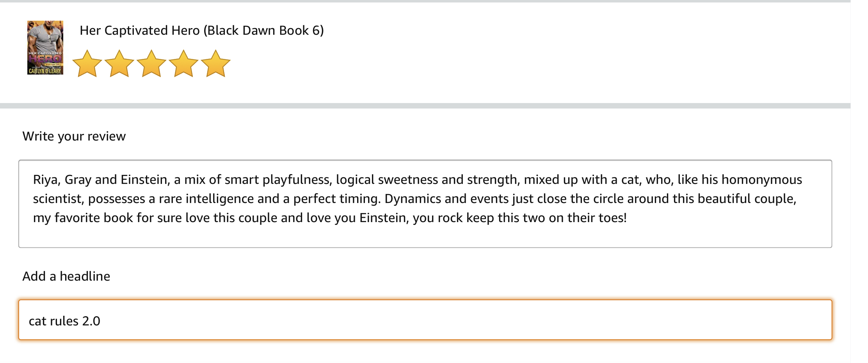
Task: Place cursor on "homonymous" in the review
Action: [x=761, y=180]
